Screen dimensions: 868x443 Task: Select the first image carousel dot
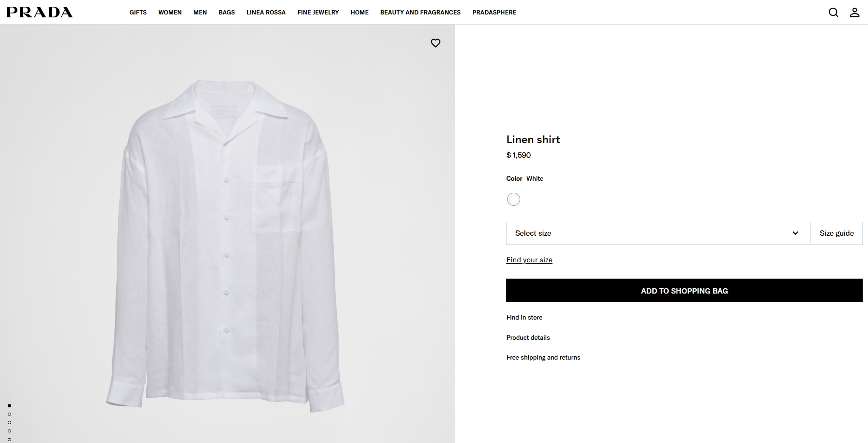(10, 405)
